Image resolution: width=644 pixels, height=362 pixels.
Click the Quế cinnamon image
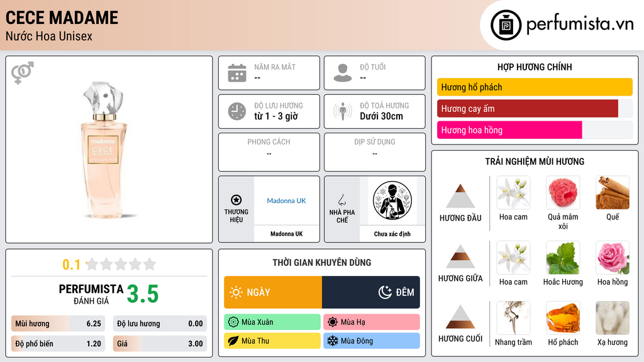[x=613, y=193]
